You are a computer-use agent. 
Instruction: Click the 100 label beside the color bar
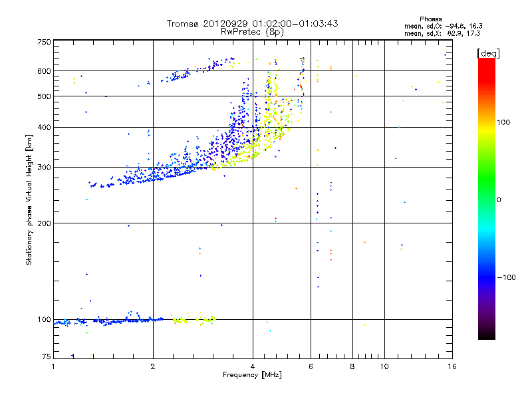[503, 122]
